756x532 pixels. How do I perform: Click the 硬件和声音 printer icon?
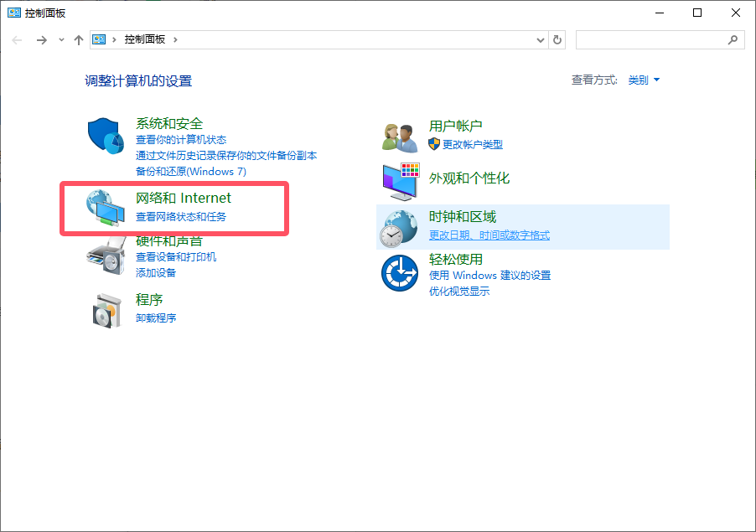[x=106, y=253]
